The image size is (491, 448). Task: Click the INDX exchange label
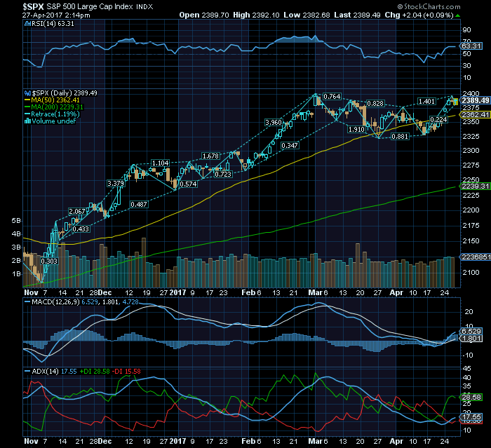pos(144,6)
